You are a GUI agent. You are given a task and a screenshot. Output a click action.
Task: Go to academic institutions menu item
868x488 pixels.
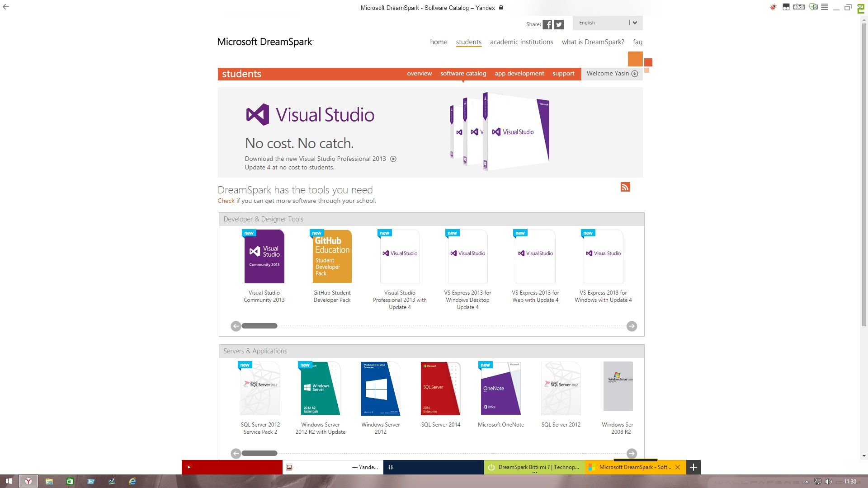click(x=521, y=42)
